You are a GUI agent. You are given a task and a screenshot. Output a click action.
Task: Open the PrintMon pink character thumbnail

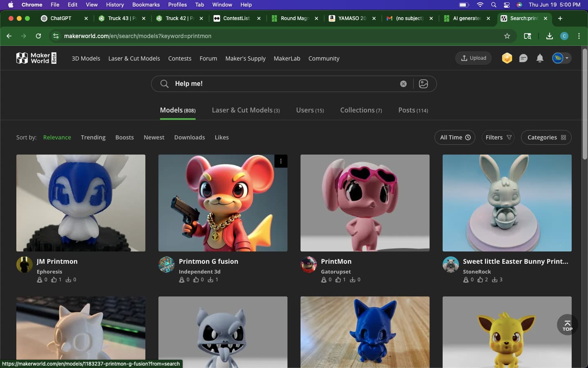365,203
